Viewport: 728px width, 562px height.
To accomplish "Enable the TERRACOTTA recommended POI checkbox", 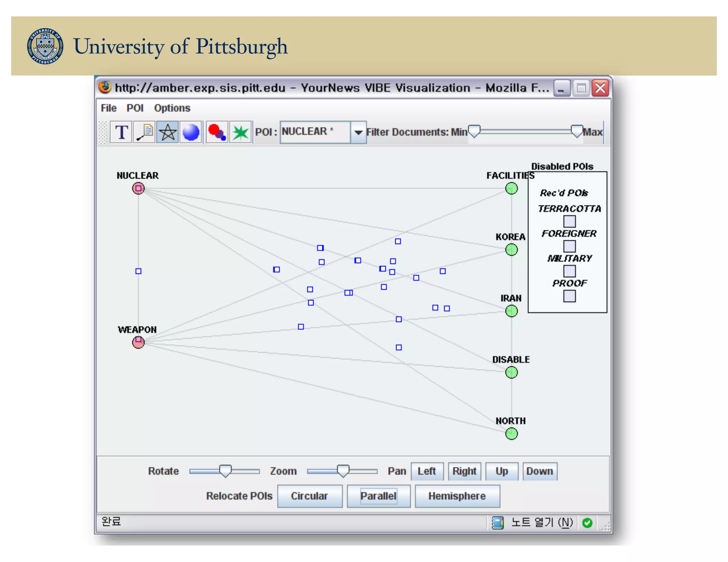I will coord(569,221).
